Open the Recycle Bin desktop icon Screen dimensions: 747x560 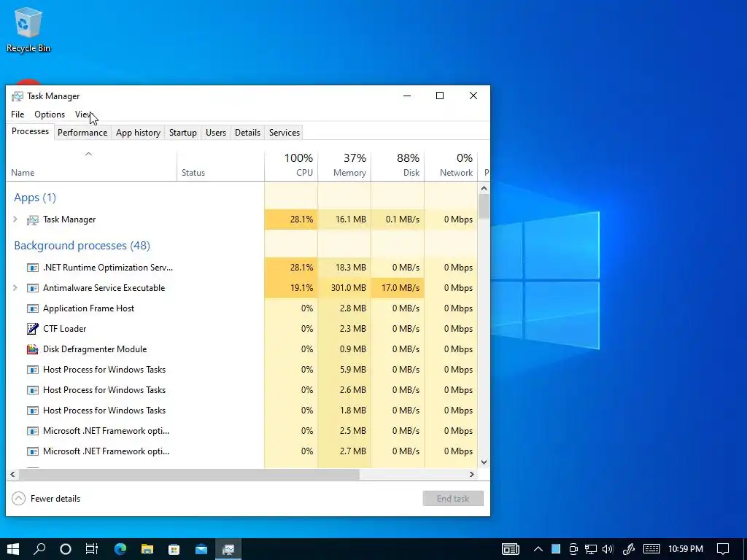pyautogui.click(x=28, y=29)
